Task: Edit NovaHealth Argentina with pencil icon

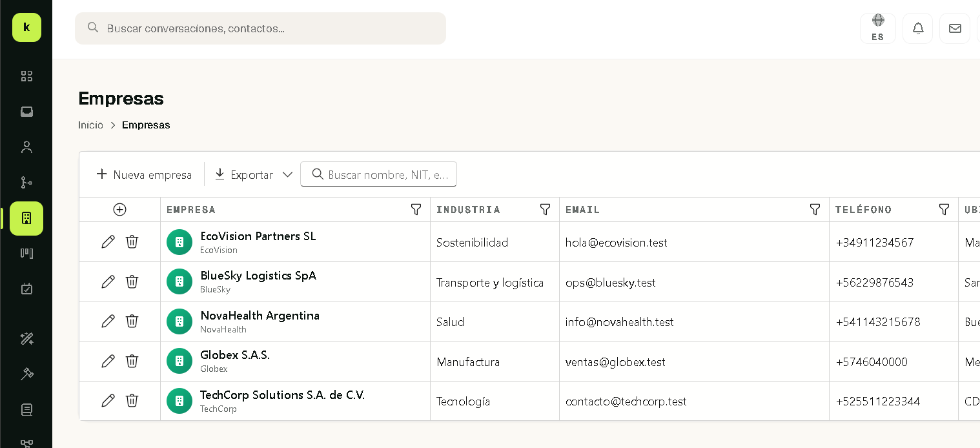Action: [108, 321]
